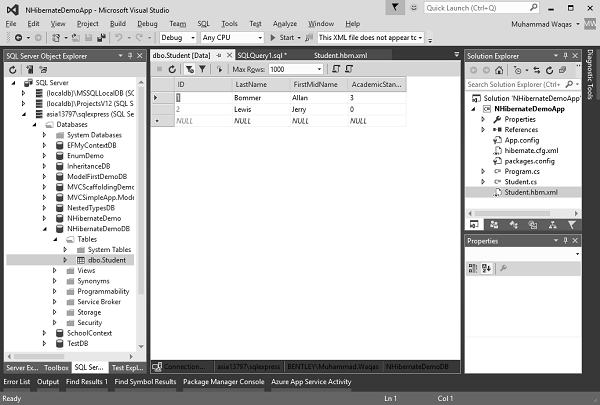Click the funnel filter icon in data toolbar
This screenshot has height=405, width=600.
(x=202, y=69)
